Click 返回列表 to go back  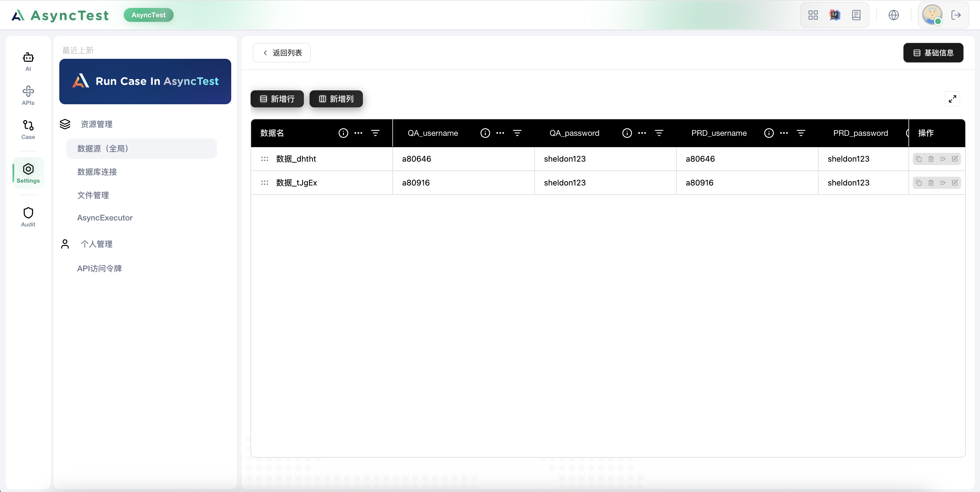[282, 53]
